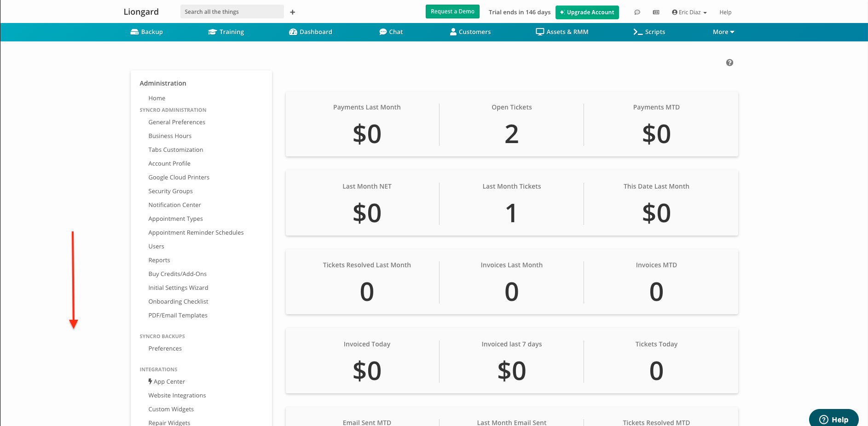Click the Invoices MTD widget
Screen dimensions: 868x426
tap(656, 282)
